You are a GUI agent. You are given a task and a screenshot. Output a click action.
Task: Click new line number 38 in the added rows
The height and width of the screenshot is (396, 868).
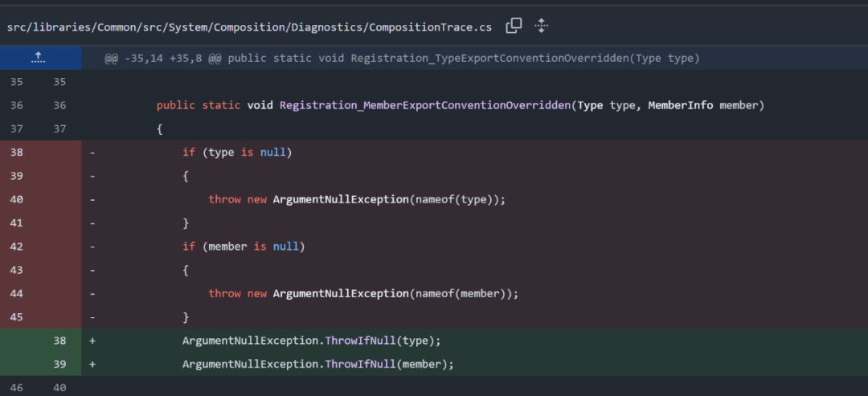pos(59,341)
